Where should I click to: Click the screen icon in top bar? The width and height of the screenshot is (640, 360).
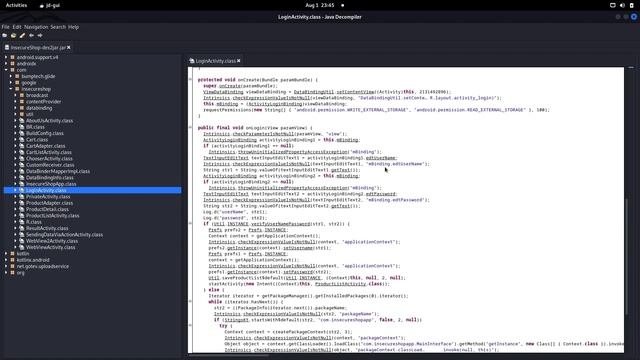pyautogui.click(x=613, y=5)
